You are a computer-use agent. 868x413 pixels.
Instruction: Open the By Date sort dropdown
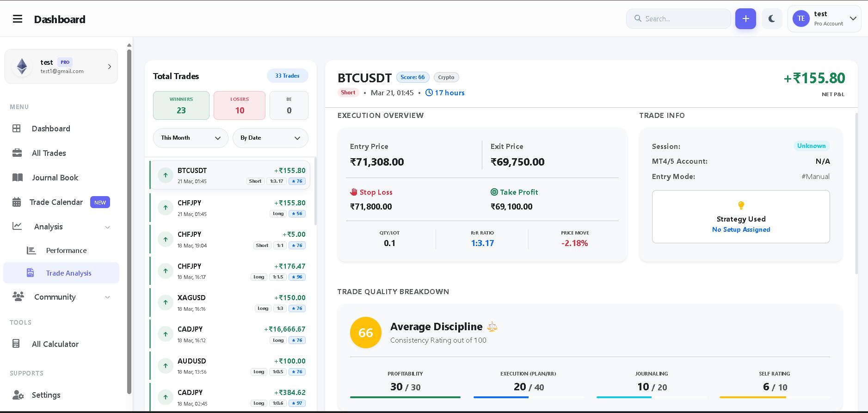point(271,138)
